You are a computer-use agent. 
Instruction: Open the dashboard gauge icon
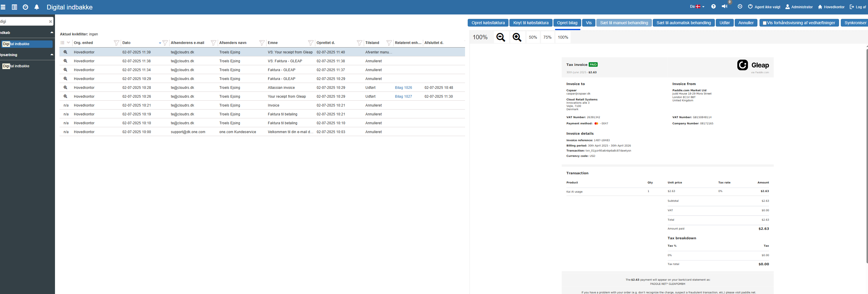pos(25,7)
